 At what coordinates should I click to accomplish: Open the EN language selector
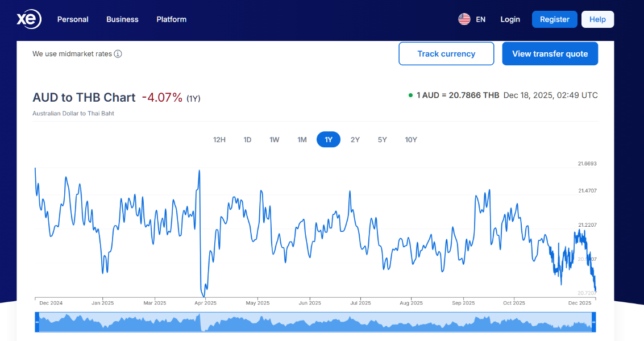480,19
